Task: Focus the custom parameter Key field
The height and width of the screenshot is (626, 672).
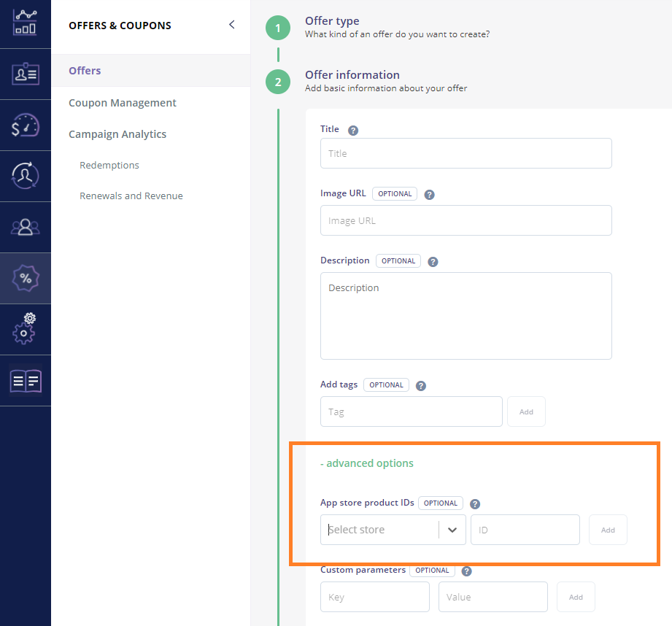Action: click(x=374, y=597)
